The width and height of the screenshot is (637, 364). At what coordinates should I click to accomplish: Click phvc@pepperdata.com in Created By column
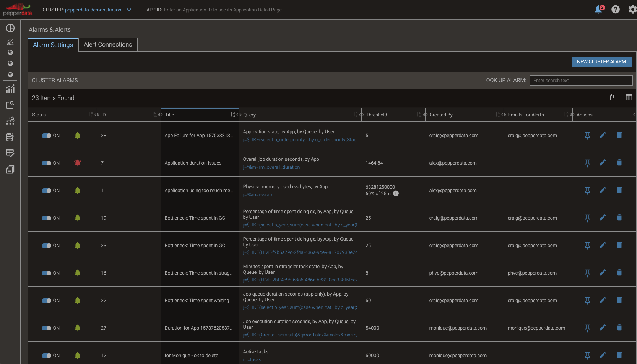pos(454,273)
